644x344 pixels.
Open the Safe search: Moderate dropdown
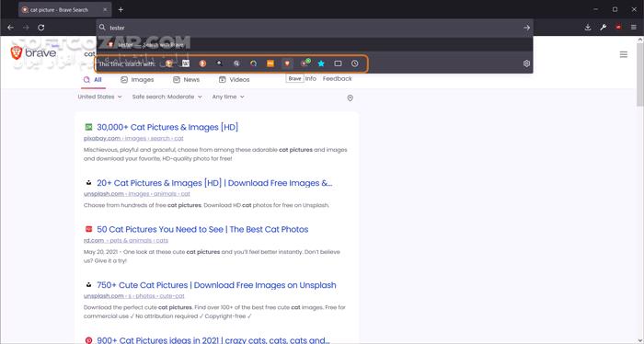point(167,97)
